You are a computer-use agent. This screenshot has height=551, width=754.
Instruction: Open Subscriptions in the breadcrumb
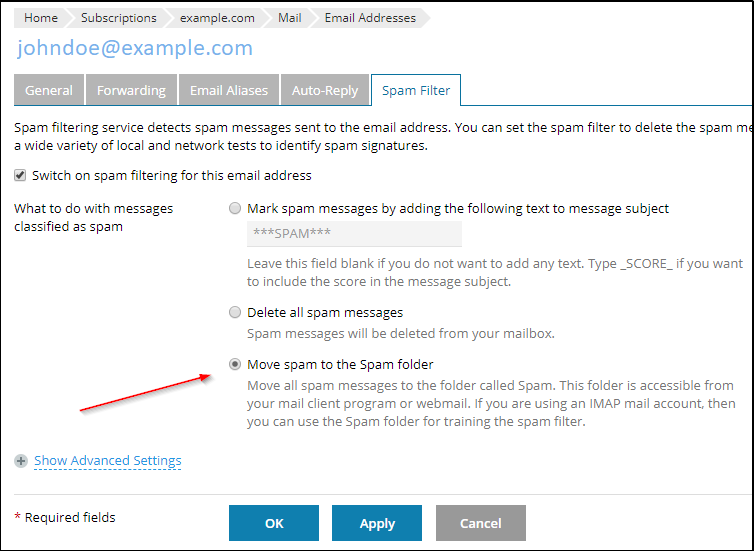[118, 18]
